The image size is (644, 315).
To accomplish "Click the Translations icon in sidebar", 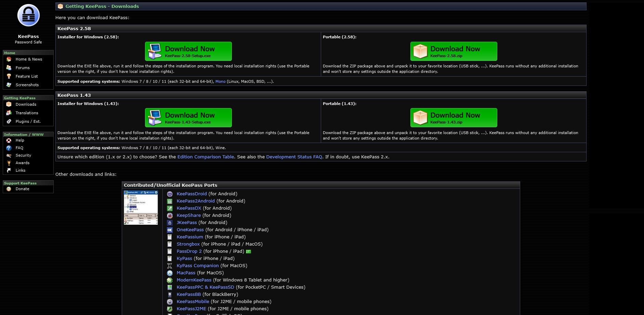I will [9, 113].
